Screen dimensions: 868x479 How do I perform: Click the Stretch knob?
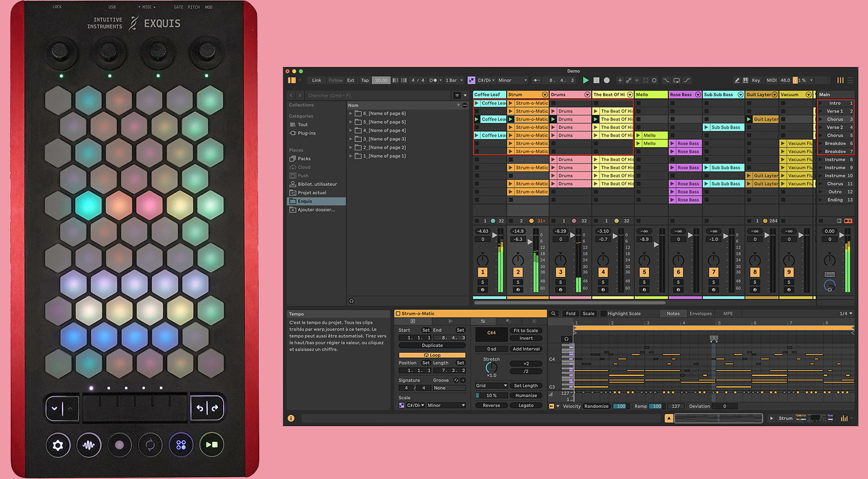pos(491,367)
